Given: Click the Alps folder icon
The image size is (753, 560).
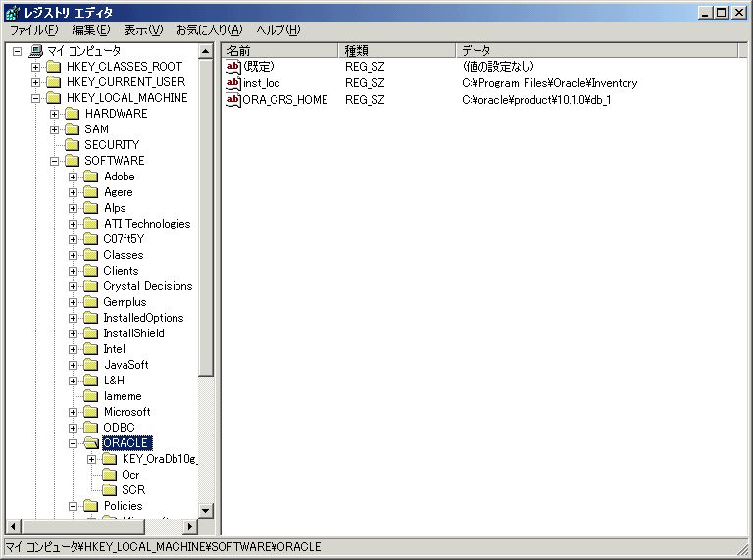Looking at the screenshot, I should (91, 208).
